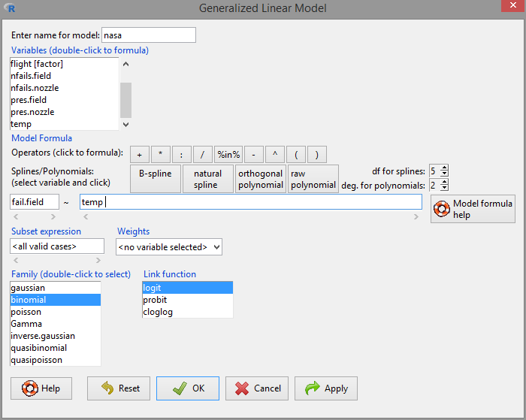The height and width of the screenshot is (420, 526).
Task: Select Gamma family
Action: tap(56, 324)
